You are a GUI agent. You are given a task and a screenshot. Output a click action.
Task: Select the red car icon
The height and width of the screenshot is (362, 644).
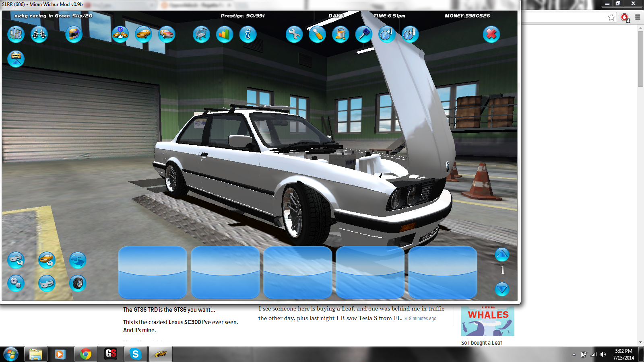[167, 34]
